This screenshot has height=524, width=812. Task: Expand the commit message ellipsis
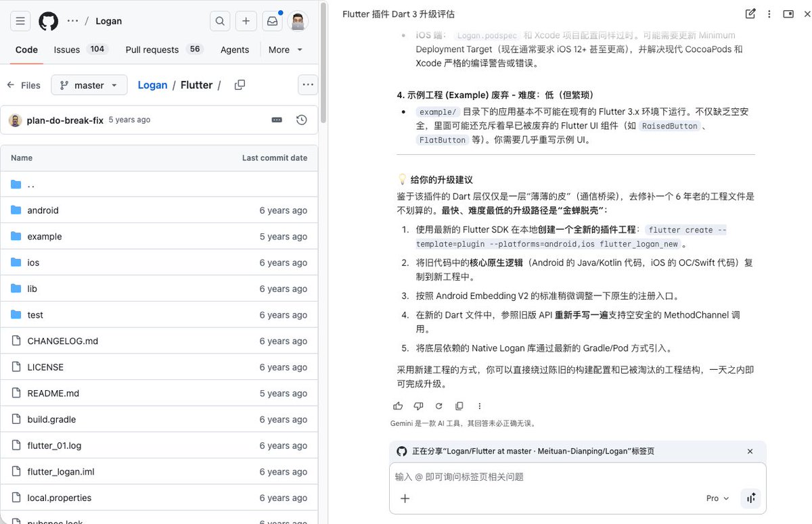[277, 120]
